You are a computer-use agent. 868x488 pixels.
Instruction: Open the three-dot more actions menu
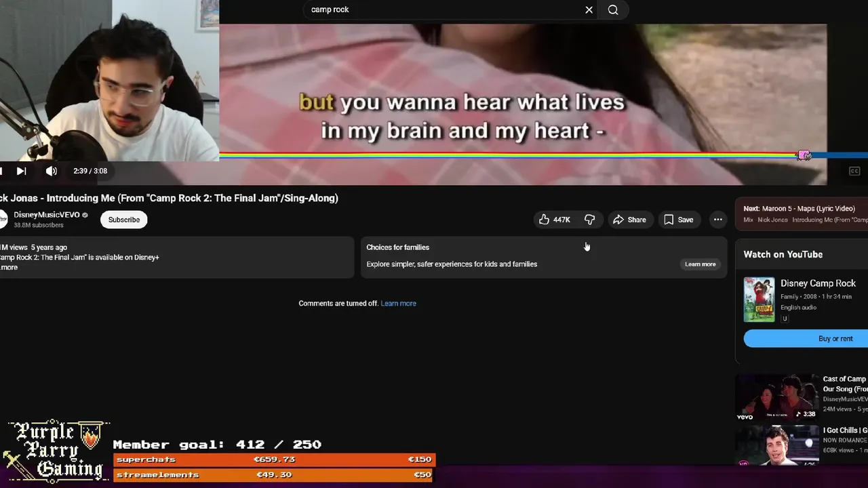pos(717,220)
